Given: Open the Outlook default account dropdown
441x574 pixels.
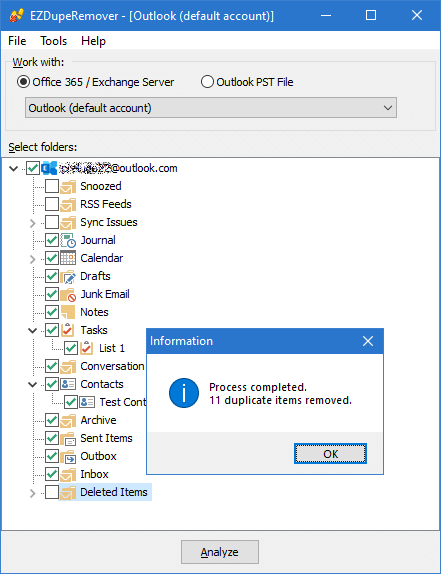Looking at the screenshot, I should click(211, 108).
